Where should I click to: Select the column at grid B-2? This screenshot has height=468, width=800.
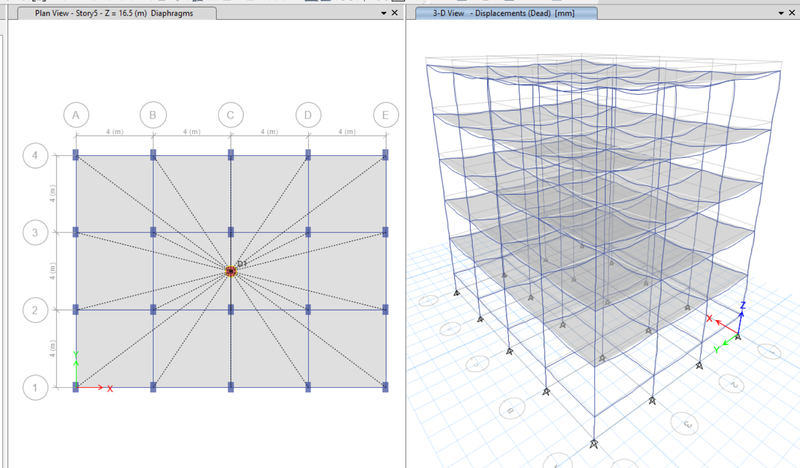click(153, 309)
